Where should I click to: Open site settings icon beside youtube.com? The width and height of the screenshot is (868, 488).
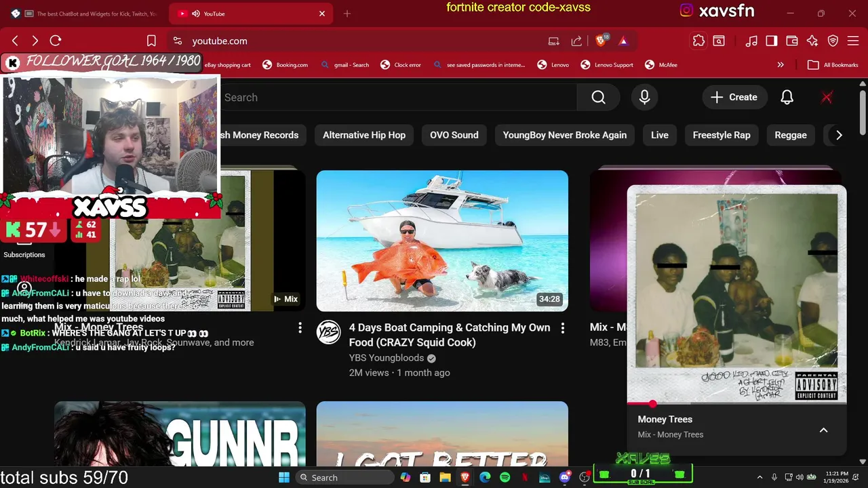click(177, 41)
